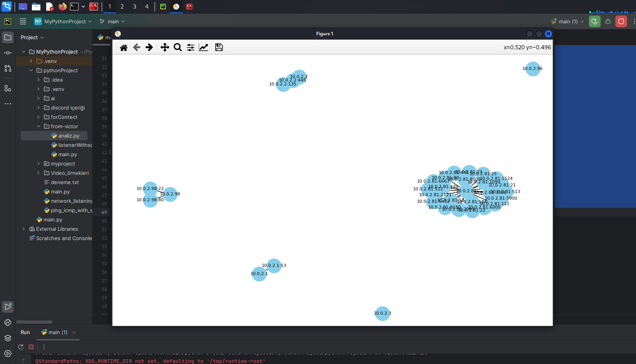Screen dimensions: 636x364
Task: Expand the myproject folder
Action: pos(38,164)
